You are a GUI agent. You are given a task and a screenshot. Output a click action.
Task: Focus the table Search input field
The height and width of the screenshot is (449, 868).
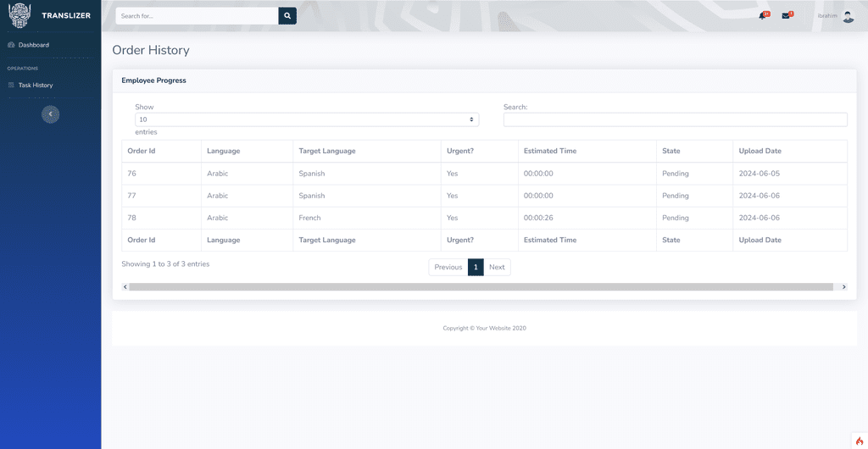[675, 119]
